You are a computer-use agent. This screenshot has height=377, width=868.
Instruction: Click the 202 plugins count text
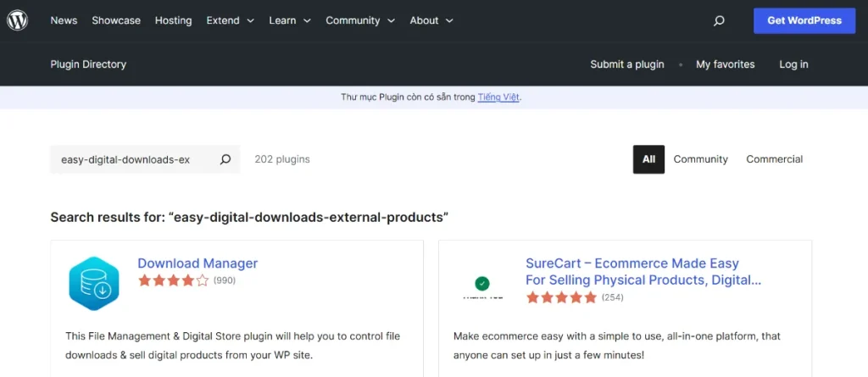point(282,159)
